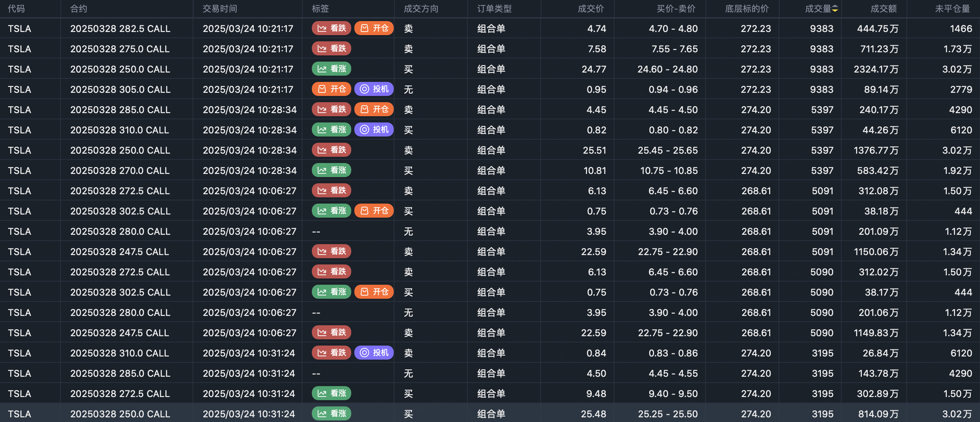Sort by 成交额 column header

884,9
